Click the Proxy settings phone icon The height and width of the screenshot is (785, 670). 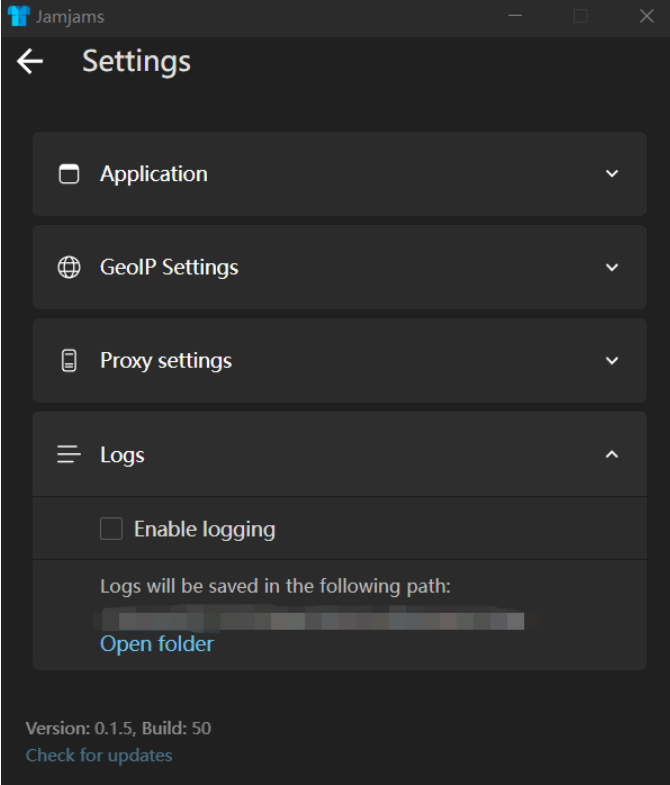[x=69, y=361]
